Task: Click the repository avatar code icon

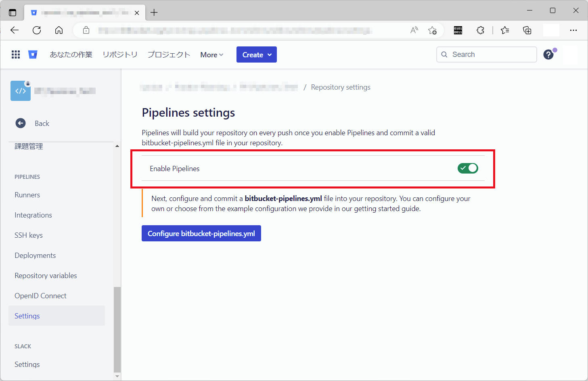Action: [x=20, y=90]
